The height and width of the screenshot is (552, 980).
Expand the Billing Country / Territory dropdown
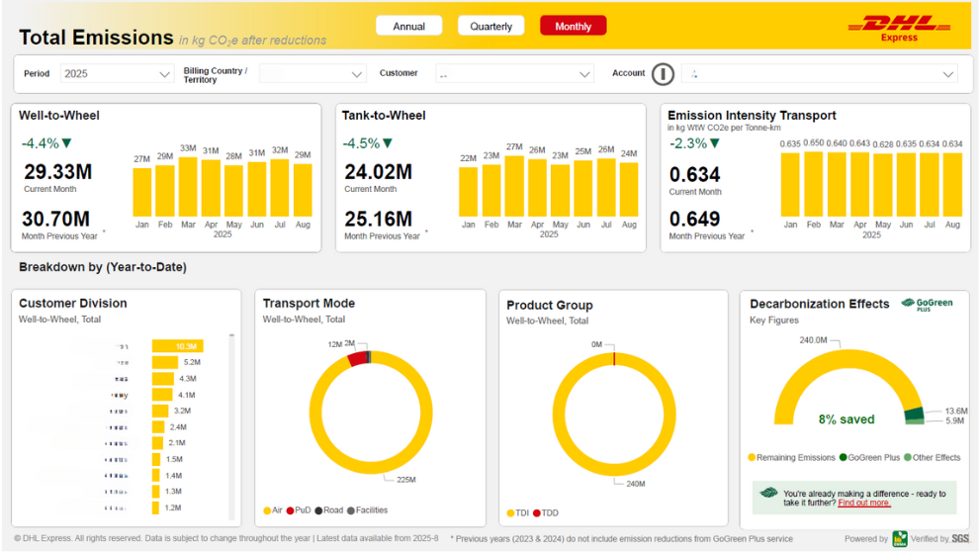tap(312, 74)
